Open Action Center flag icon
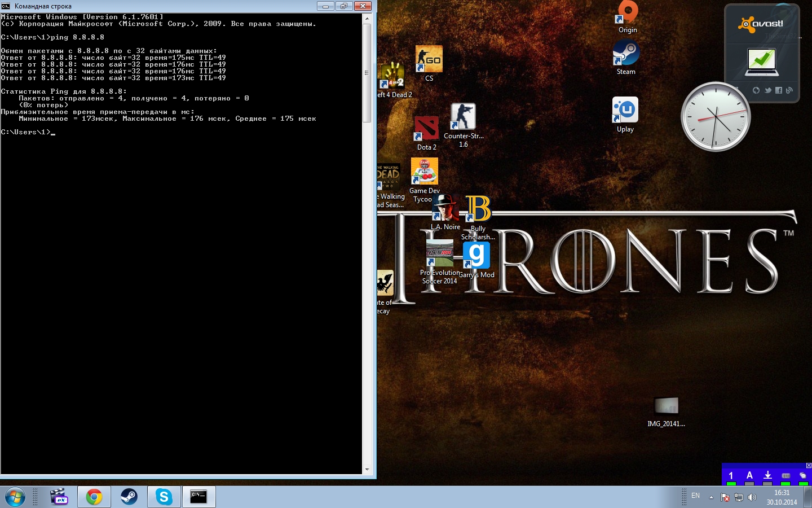The image size is (812, 508). [725, 497]
